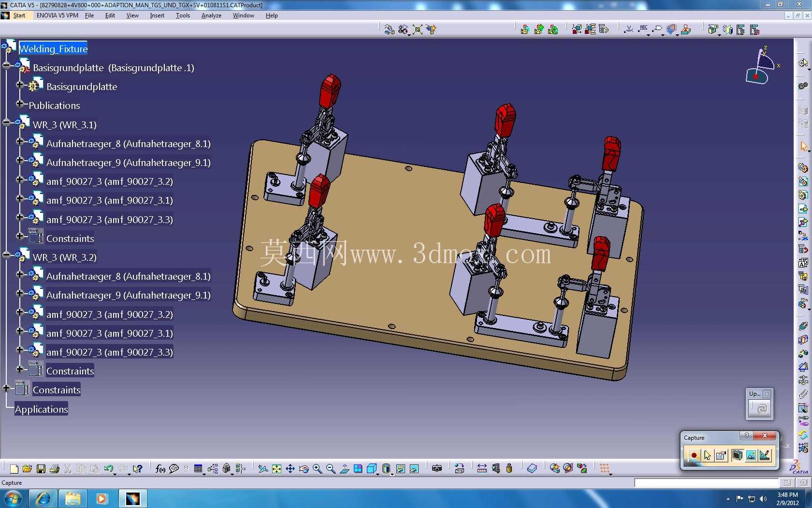Image resolution: width=812 pixels, height=508 pixels.
Task: Click the Open file folder icon
Action: pyautogui.click(x=28, y=468)
